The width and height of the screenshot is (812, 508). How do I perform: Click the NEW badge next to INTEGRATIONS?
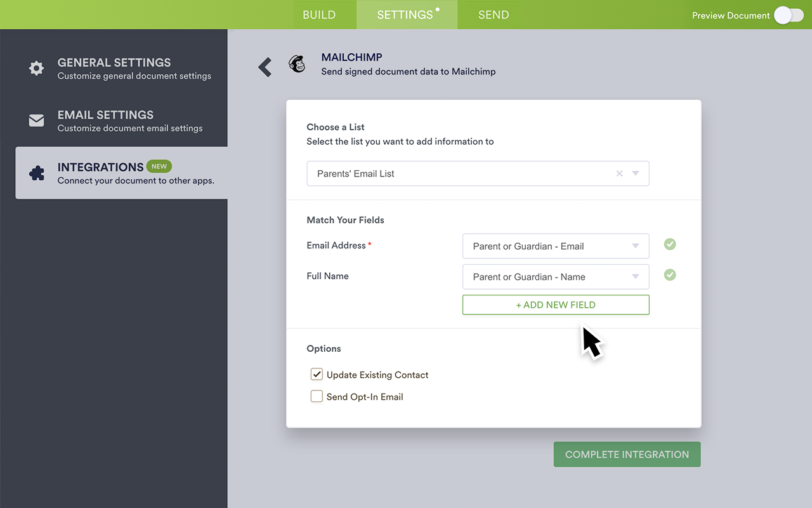[159, 166]
